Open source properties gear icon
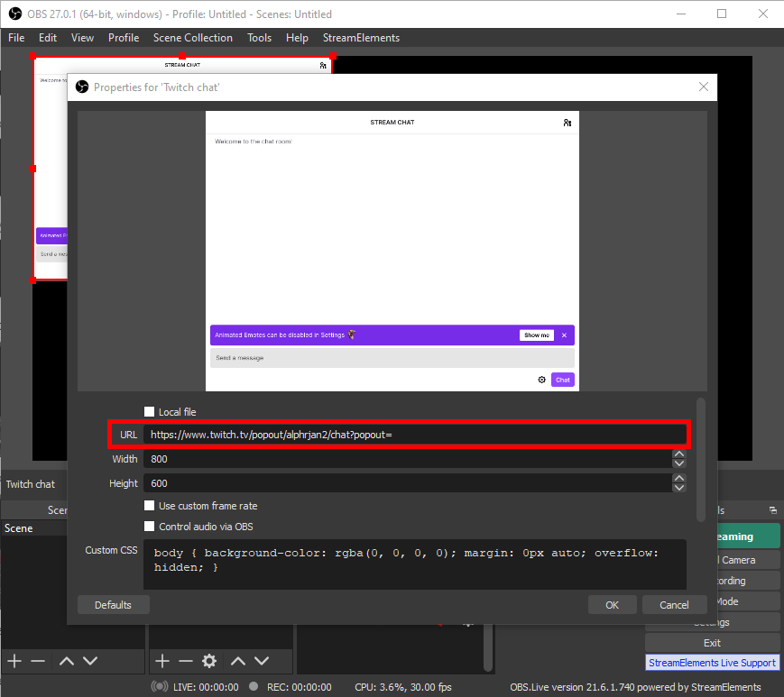The image size is (784, 697). [x=209, y=661]
